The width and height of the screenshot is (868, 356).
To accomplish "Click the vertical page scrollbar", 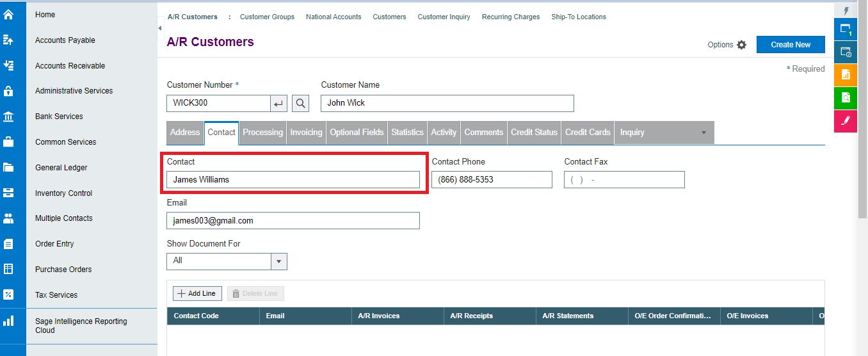I will (862, 109).
